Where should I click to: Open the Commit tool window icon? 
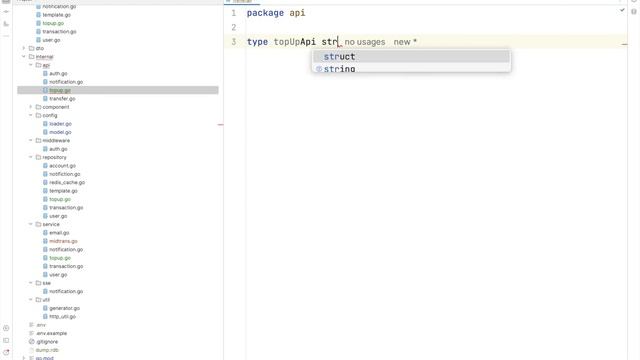tap(6, 11)
